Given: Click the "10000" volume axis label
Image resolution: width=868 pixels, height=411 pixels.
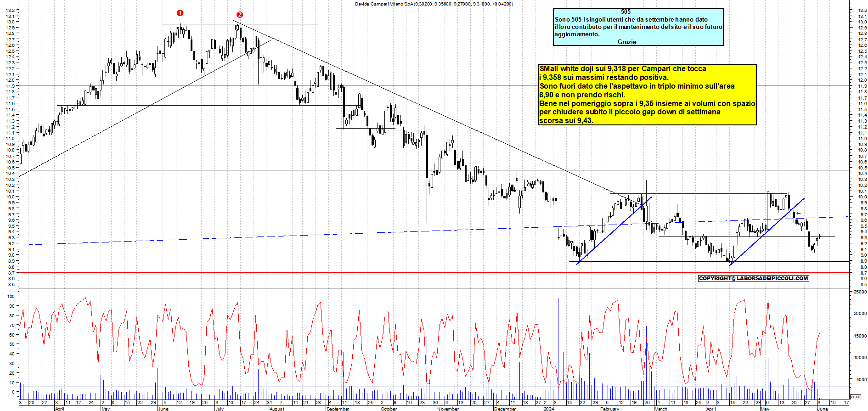Looking at the screenshot, I should [x=860, y=357].
